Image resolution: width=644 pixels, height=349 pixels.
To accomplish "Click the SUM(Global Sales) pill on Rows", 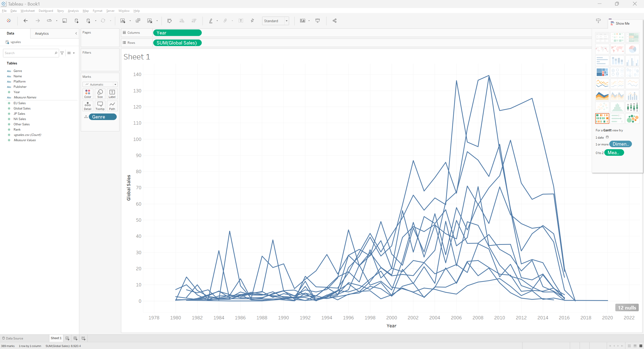I will coord(177,43).
